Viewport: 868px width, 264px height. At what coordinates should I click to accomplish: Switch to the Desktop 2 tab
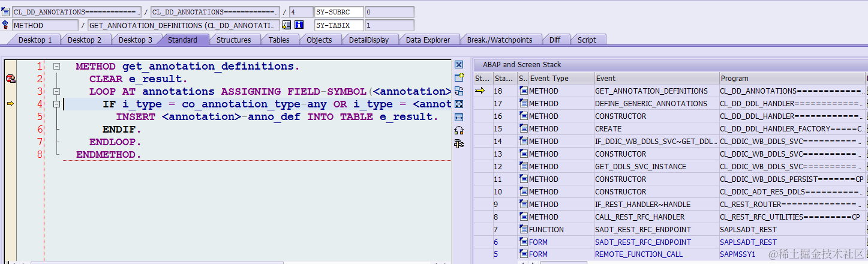click(x=85, y=40)
